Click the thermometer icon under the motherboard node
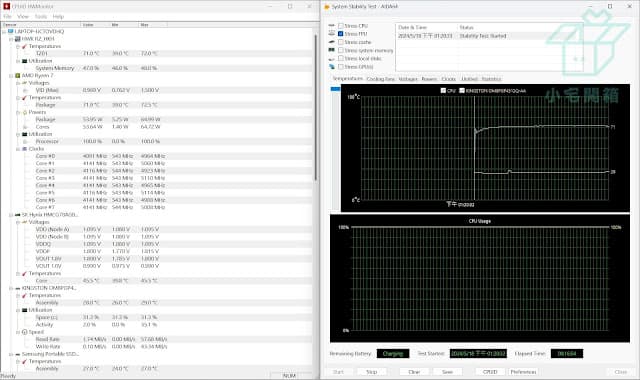 (24, 46)
